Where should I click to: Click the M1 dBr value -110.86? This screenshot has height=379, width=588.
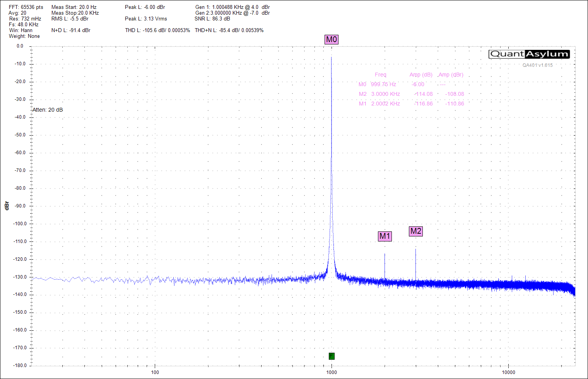455,104
